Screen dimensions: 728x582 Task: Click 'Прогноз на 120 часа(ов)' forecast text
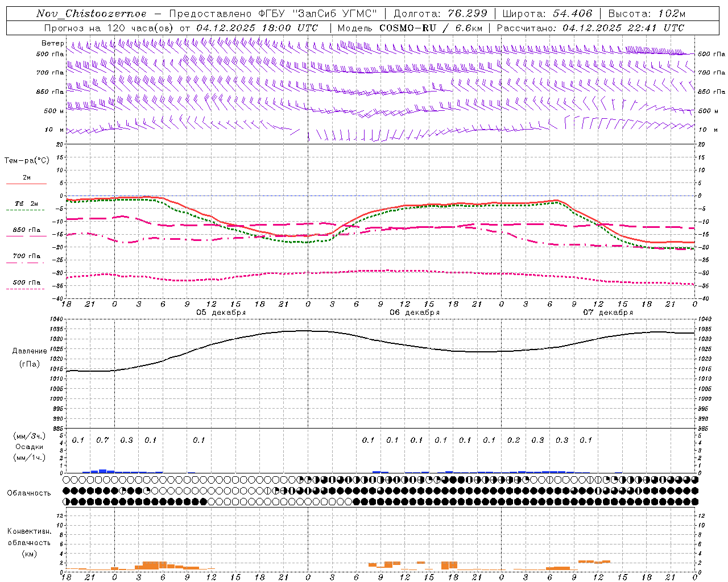pyautogui.click(x=109, y=28)
